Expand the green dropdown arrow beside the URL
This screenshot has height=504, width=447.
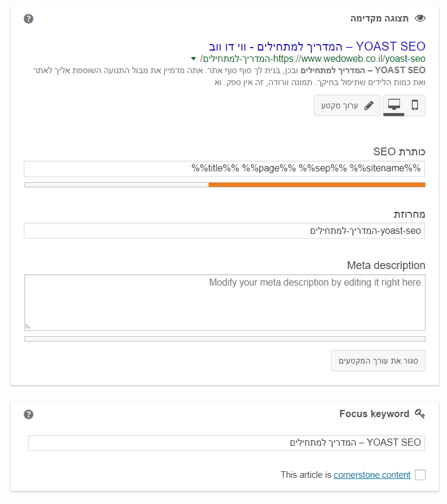(193, 59)
